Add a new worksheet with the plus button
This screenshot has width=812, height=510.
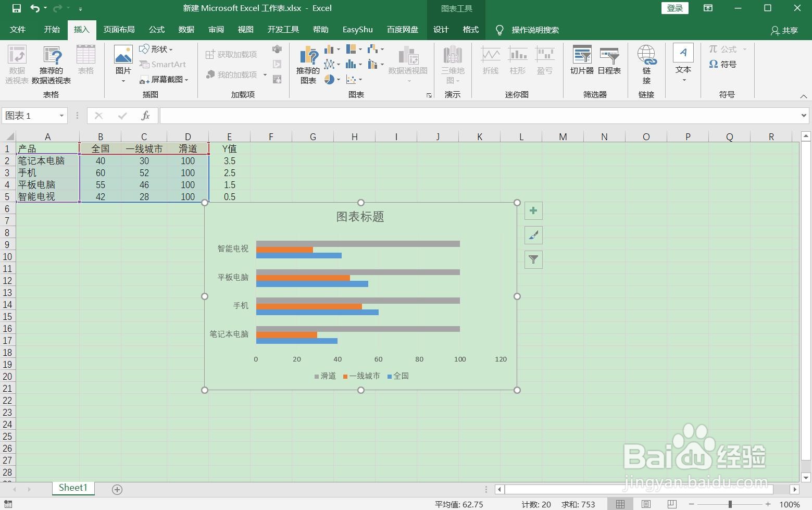pyautogui.click(x=117, y=489)
